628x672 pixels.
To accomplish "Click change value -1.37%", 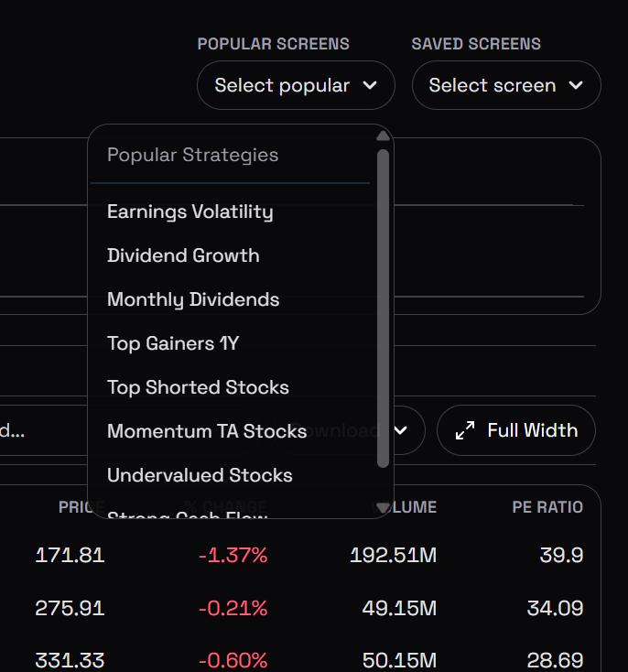I will 233,555.
